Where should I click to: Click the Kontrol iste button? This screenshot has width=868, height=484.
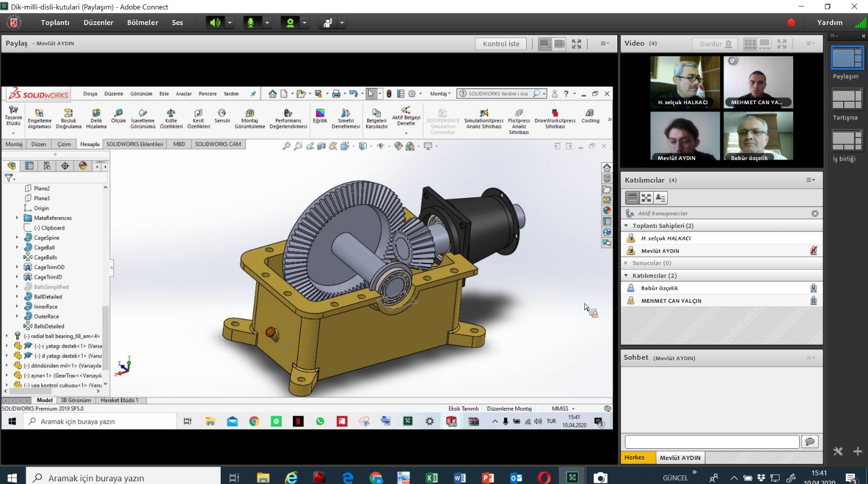501,44
